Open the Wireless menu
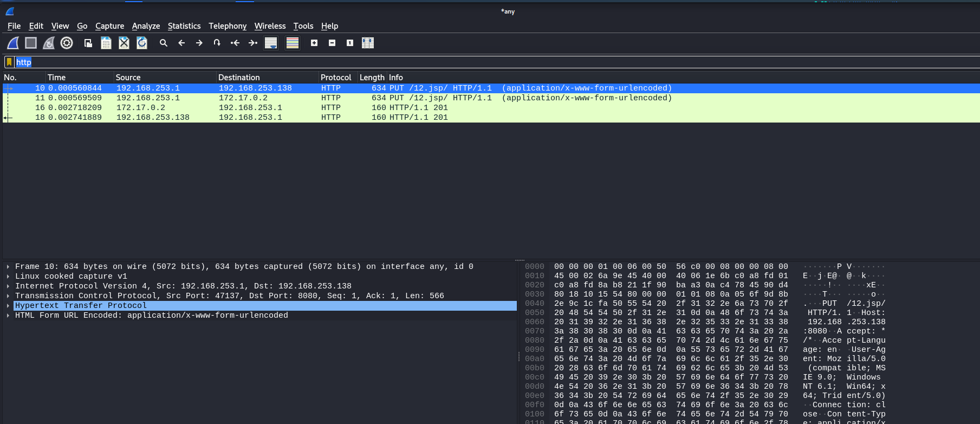The height and width of the screenshot is (424, 980). (270, 26)
